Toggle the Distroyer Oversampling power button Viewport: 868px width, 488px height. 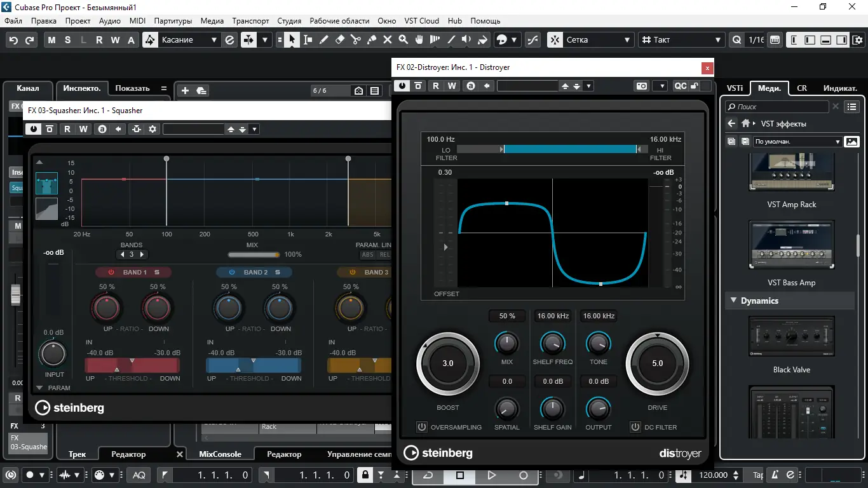click(422, 427)
